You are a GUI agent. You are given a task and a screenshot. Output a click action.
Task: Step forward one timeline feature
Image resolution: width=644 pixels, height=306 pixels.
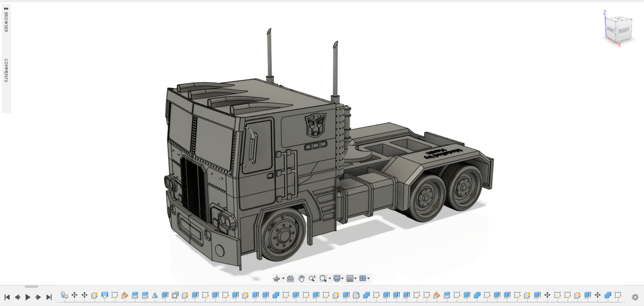38,297
